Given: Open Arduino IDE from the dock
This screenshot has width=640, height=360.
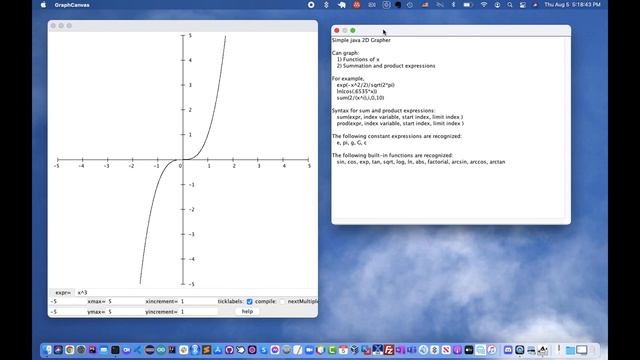Looking at the screenshot, I should 161,350.
